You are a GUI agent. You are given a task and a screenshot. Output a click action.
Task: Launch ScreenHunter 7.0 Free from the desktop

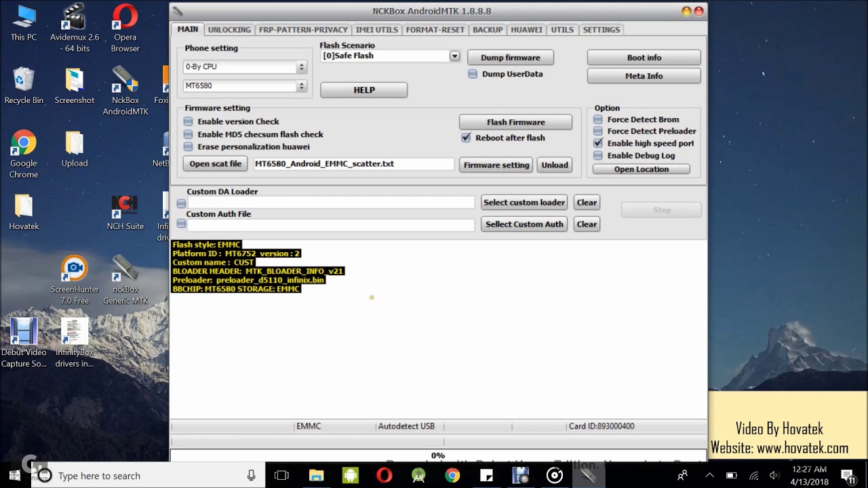coord(75,281)
